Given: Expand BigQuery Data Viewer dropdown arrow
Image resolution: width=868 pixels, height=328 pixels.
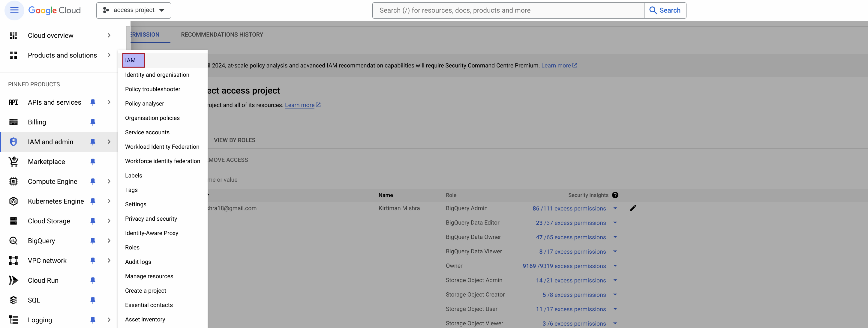Looking at the screenshot, I should 615,252.
